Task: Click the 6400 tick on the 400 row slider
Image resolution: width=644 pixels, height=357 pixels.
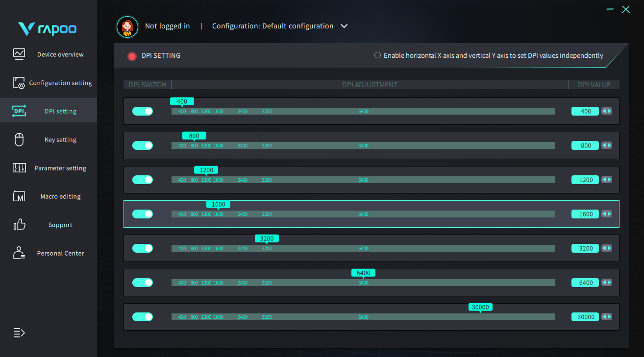Action: 363,112
